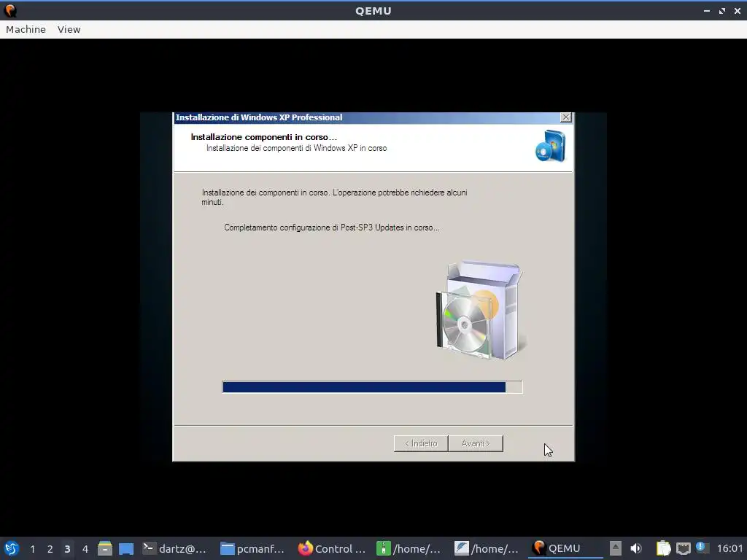
Task: Click the software box with CD illustration
Action: click(x=480, y=310)
